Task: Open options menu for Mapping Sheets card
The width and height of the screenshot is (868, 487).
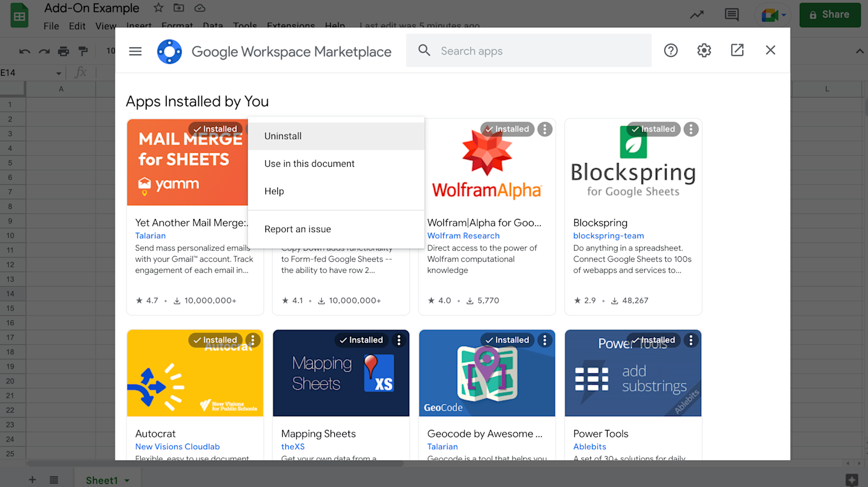Action: pyautogui.click(x=399, y=340)
